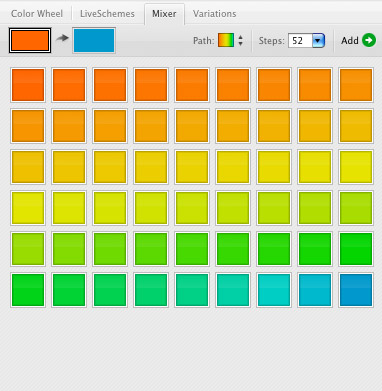Screen dimensions: 382x391
Task: Switch to the Color Wheel tab
Action: (37, 14)
